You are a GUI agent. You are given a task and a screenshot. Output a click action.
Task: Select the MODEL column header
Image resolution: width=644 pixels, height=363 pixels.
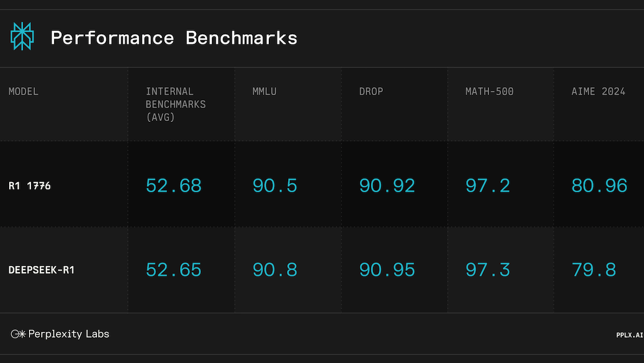(24, 92)
